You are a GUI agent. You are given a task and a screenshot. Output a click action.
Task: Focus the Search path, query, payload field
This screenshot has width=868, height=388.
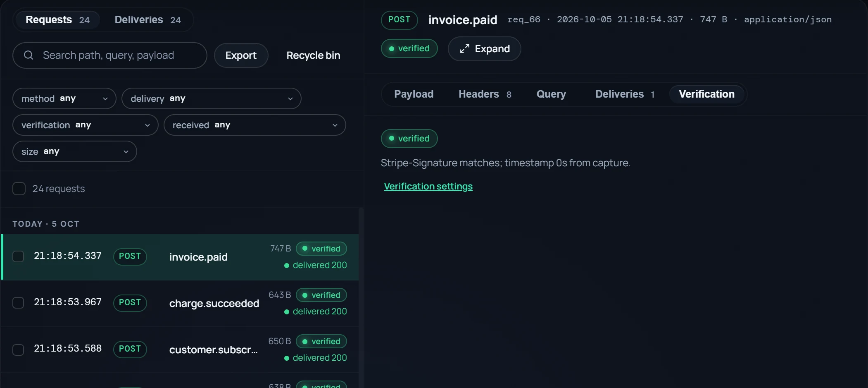[x=110, y=55]
